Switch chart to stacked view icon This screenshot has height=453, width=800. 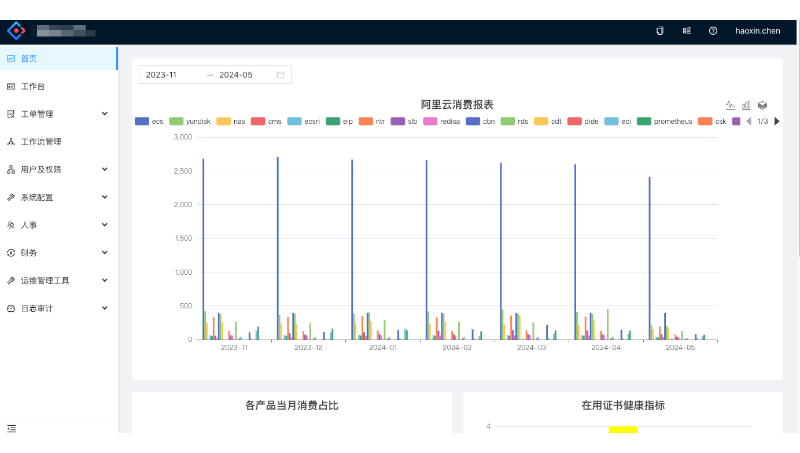[x=762, y=105]
